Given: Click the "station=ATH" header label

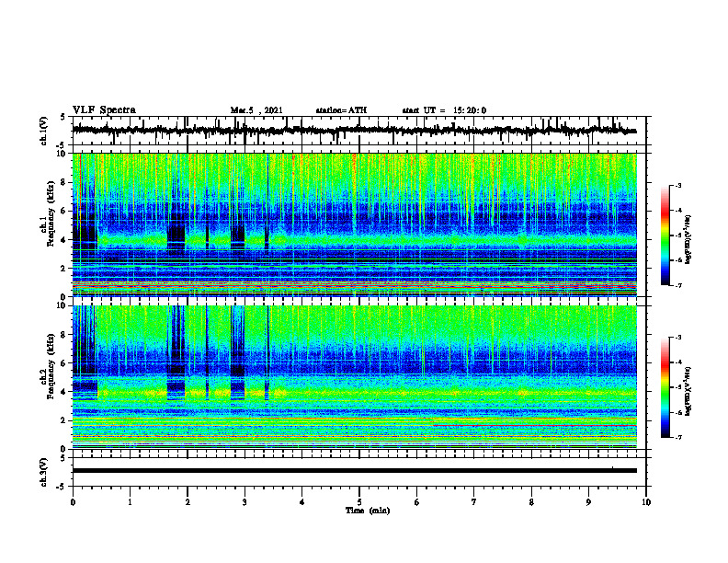Looking at the screenshot, I should [x=341, y=110].
